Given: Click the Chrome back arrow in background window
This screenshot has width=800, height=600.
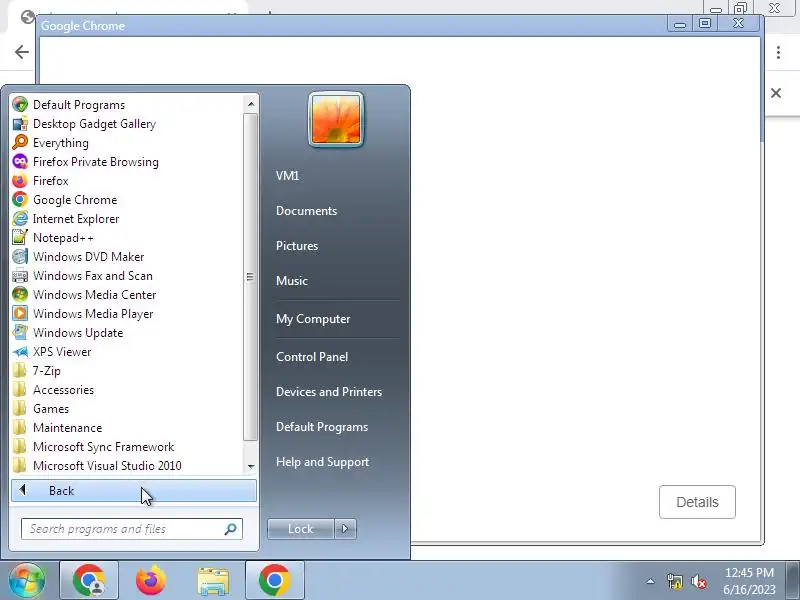Looking at the screenshot, I should coord(21,52).
